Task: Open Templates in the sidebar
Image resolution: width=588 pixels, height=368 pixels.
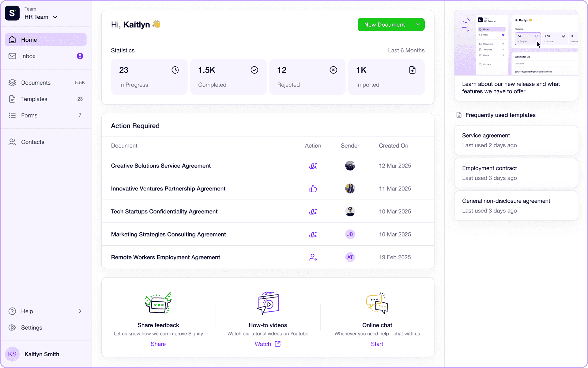Action: pyautogui.click(x=46, y=99)
